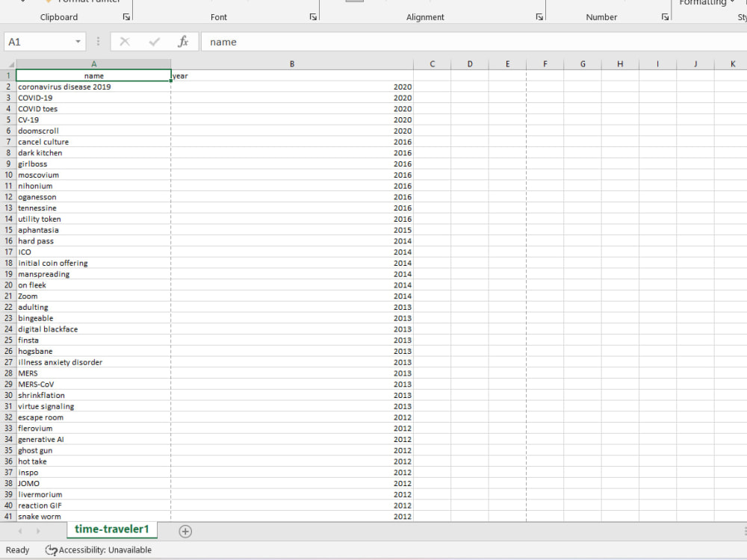The image size is (747, 560).
Task: Select column J header
Action: [695, 63]
